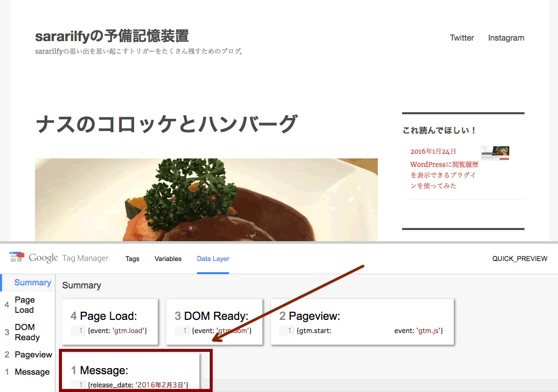Click the sararilfyの予備記憶装置 blog title
558x392 pixels.
[x=112, y=36]
